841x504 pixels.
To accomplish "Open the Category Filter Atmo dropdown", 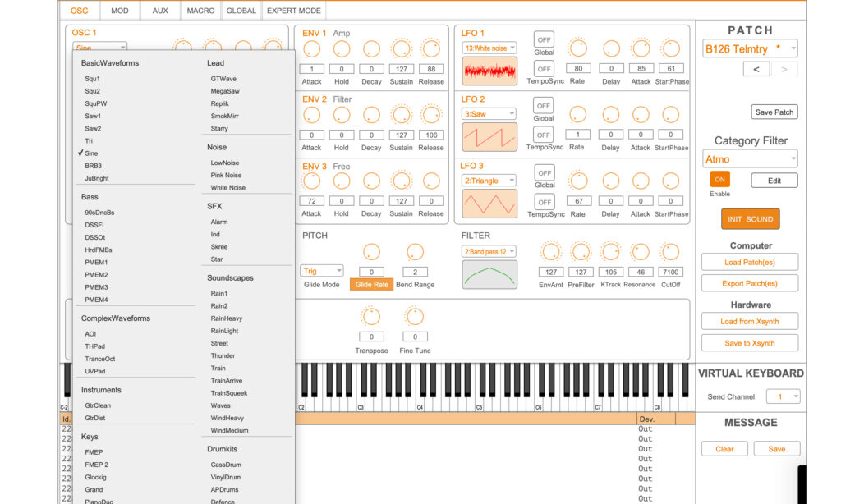I will [751, 159].
